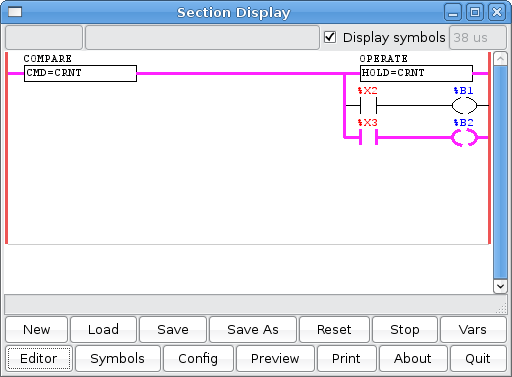Click the %X2 contact symbol

pos(368,106)
